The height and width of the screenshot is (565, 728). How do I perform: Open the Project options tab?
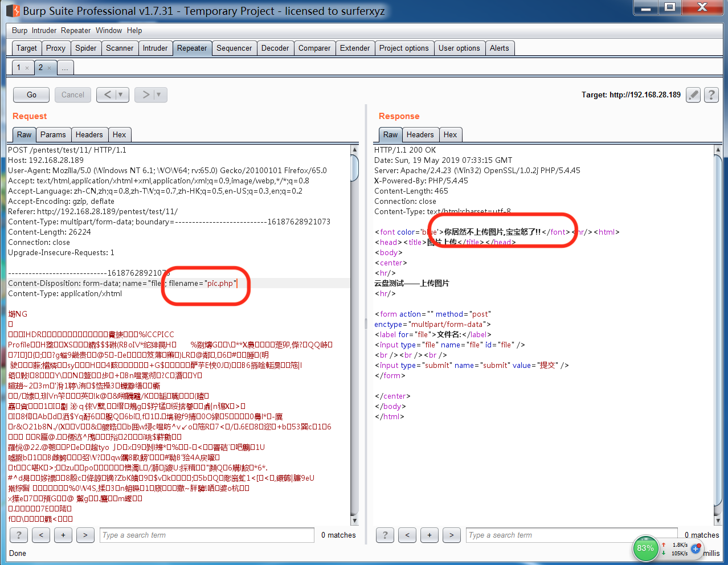(x=404, y=48)
